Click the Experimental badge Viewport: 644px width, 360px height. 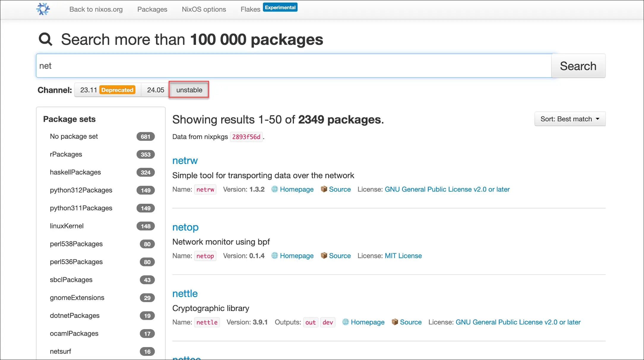[280, 7]
